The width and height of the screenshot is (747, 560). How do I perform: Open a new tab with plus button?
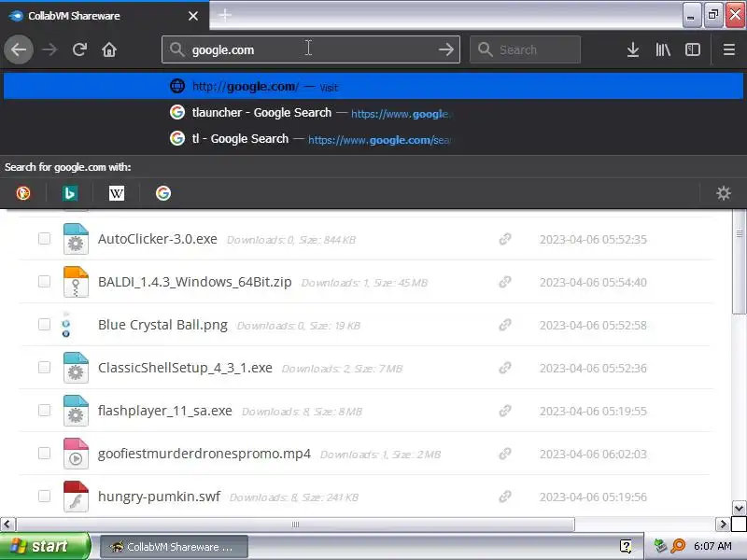pos(225,15)
